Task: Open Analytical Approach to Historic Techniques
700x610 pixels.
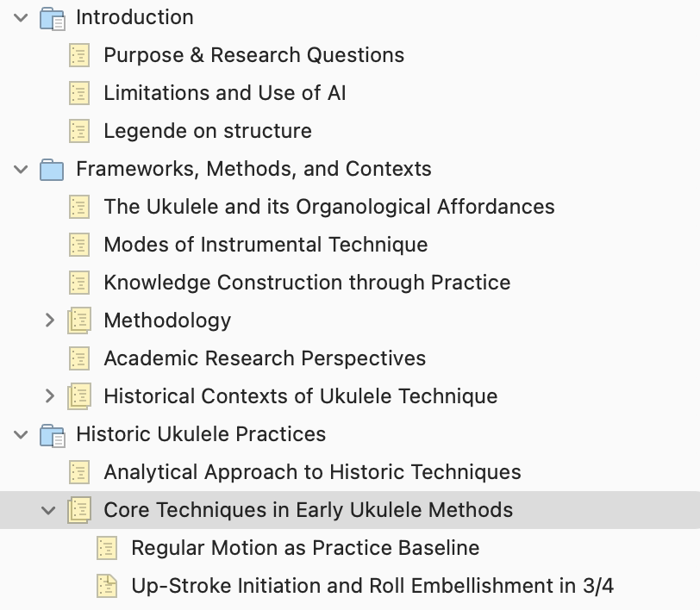Action: (312, 472)
